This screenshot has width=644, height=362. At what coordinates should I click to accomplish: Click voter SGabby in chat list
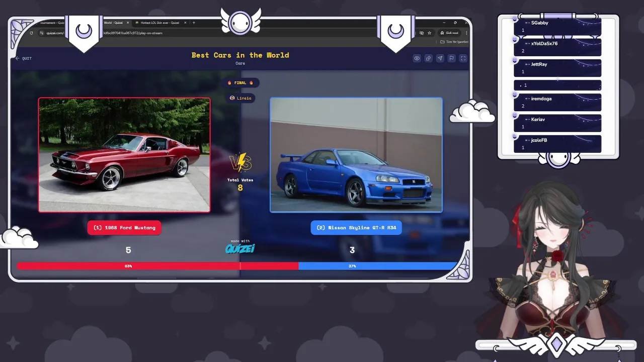click(557, 27)
